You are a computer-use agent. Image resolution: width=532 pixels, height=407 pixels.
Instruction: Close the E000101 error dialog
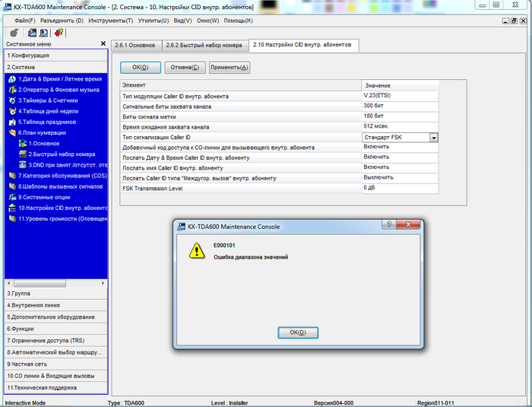pos(409,224)
